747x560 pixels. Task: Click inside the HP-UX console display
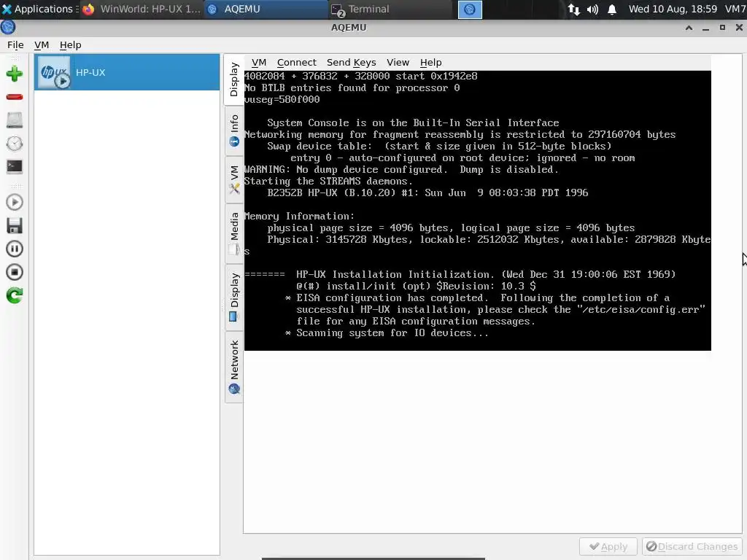(477, 211)
